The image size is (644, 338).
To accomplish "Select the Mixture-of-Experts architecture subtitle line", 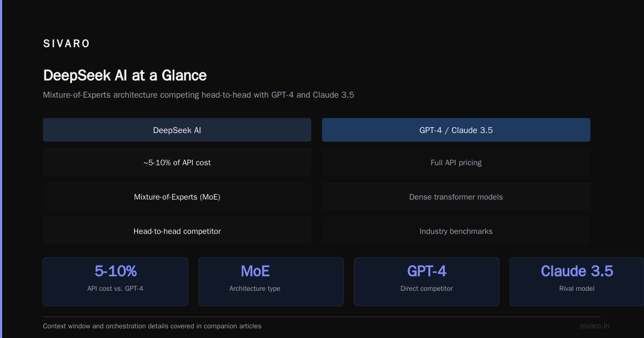I will tap(199, 95).
